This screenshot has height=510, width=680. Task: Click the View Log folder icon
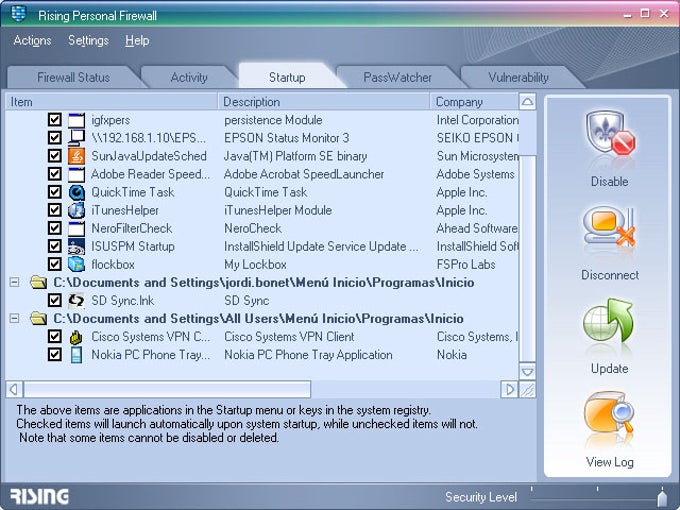[x=609, y=413]
